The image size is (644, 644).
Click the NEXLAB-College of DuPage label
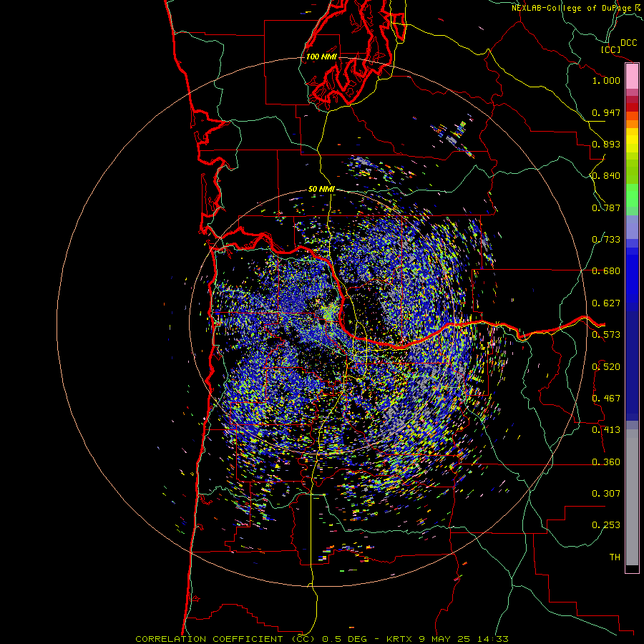577,8
